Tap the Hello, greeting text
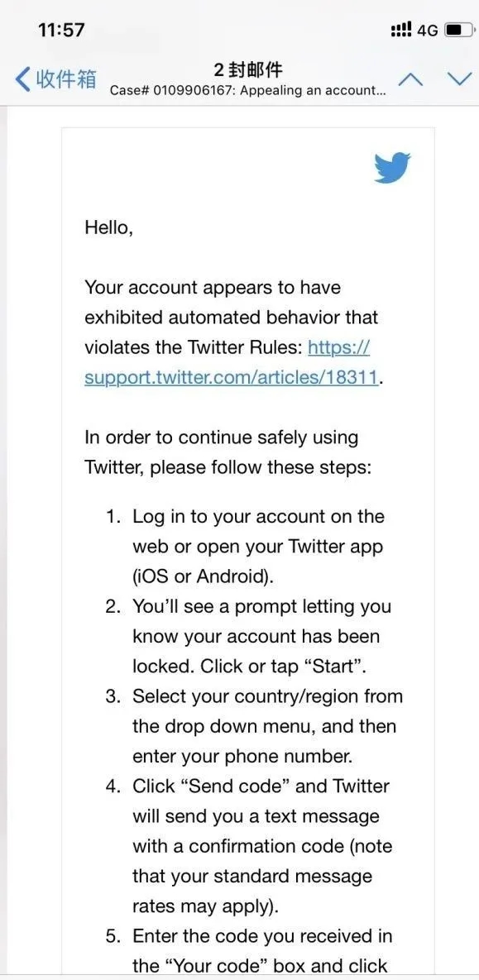 pos(109,228)
